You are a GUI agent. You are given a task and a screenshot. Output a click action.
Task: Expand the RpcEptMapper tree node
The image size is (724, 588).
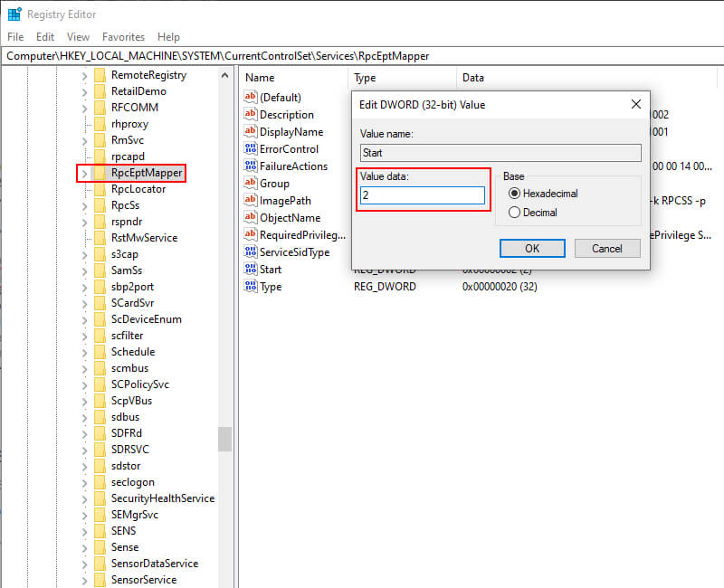[x=84, y=174]
